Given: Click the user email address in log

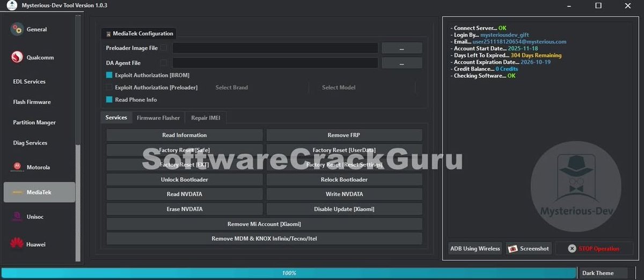Looking at the screenshot, I should click(519, 41).
